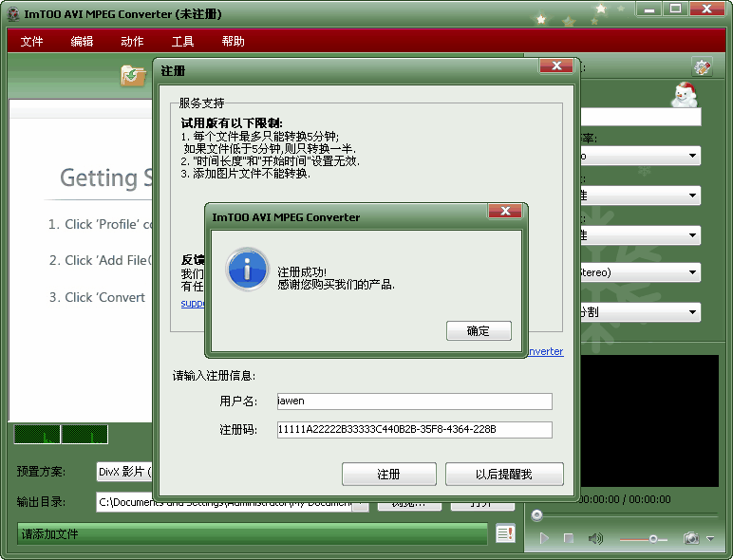This screenshot has height=560, width=733.
Task: Open the 编辑 menu
Action: [82, 41]
